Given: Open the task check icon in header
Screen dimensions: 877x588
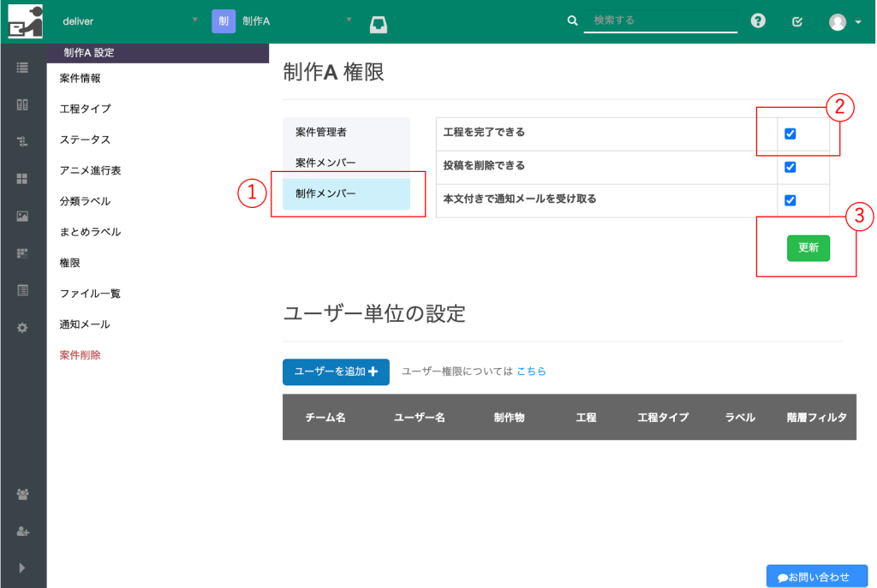Looking at the screenshot, I should coord(797,21).
